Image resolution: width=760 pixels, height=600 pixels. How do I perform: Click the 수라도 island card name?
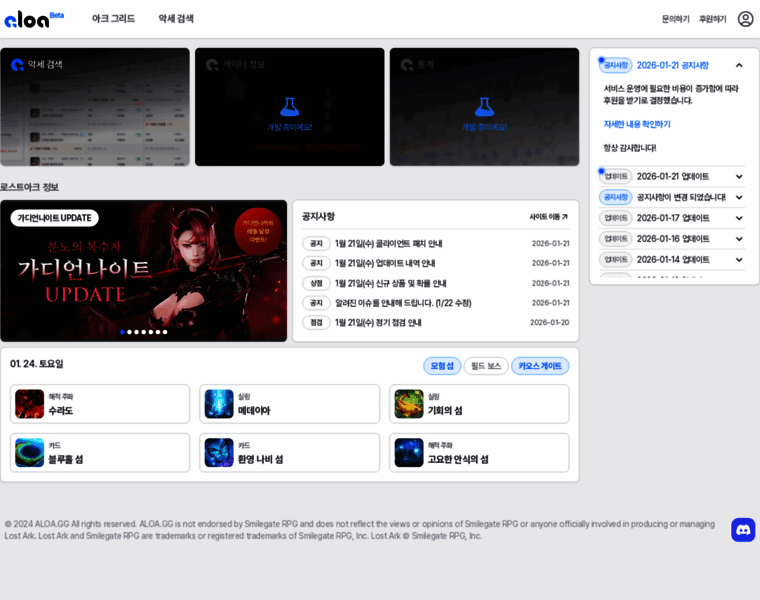[x=61, y=411]
